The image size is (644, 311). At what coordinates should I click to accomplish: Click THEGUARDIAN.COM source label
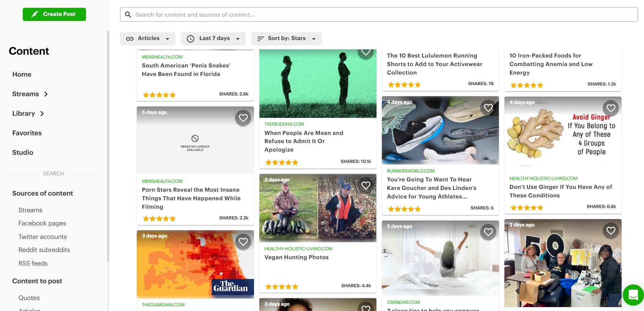click(163, 305)
